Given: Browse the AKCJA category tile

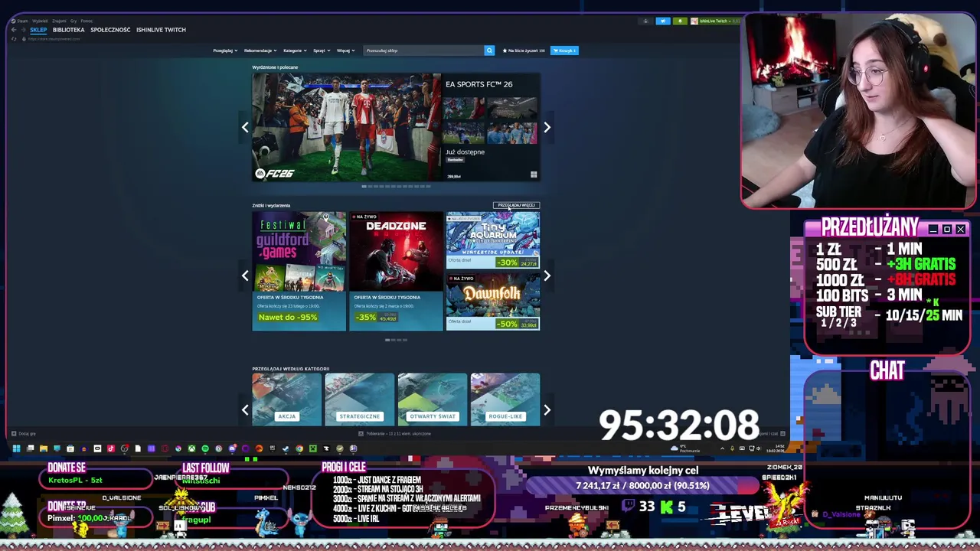Looking at the screenshot, I should pos(287,399).
